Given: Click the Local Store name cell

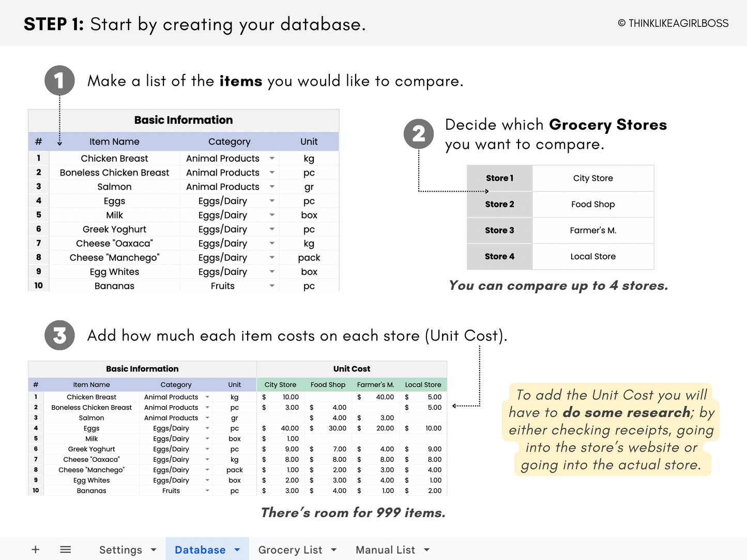Looking at the screenshot, I should [593, 257].
